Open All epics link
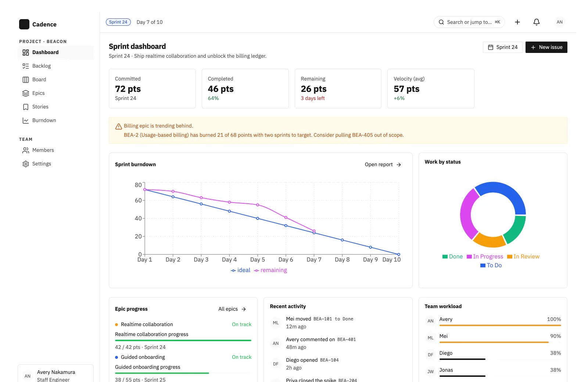 232,309
